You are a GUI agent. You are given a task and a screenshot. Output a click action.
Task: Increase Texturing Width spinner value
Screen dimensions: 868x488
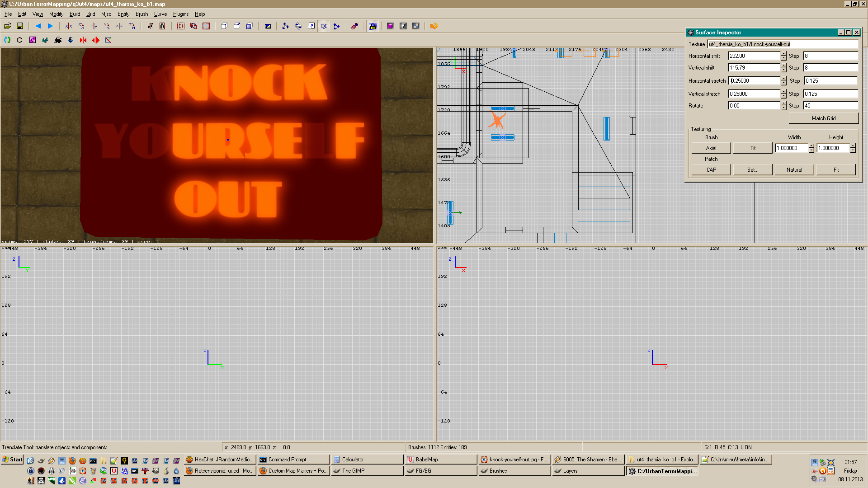(811, 146)
